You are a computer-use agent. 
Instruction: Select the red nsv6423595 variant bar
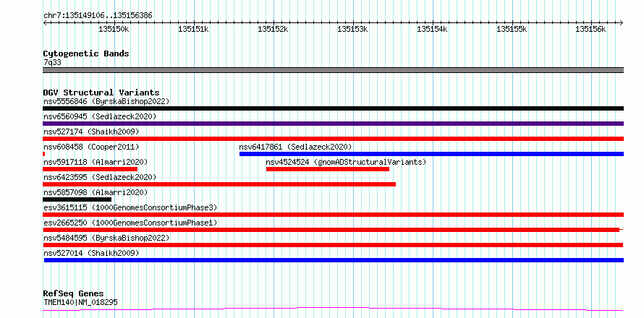coord(219,184)
